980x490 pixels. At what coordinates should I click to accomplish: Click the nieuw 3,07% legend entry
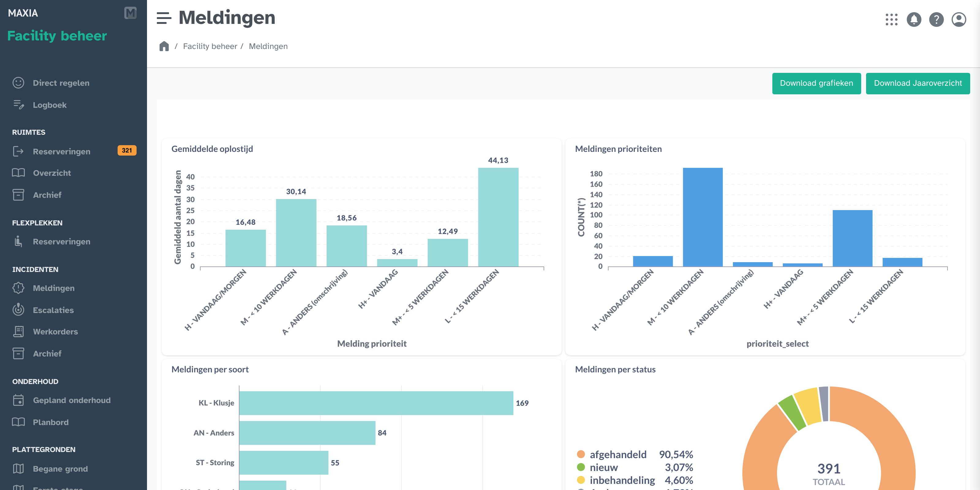coord(635,467)
